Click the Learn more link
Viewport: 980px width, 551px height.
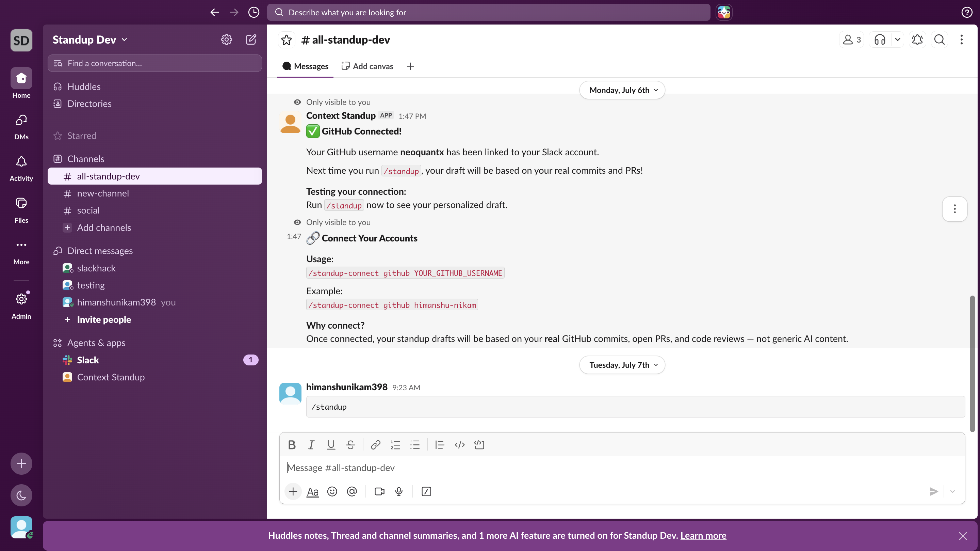point(703,535)
